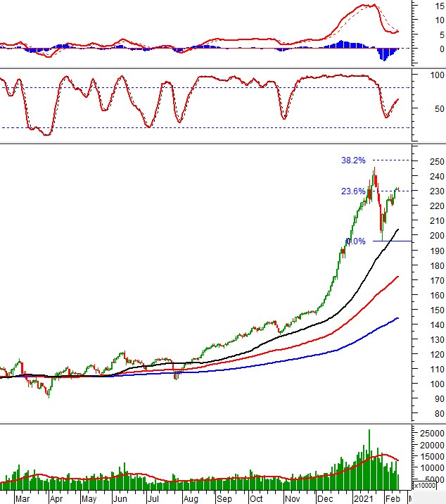Click the 110 price axis value
This screenshot has width=446, height=504.
(x=437, y=369)
